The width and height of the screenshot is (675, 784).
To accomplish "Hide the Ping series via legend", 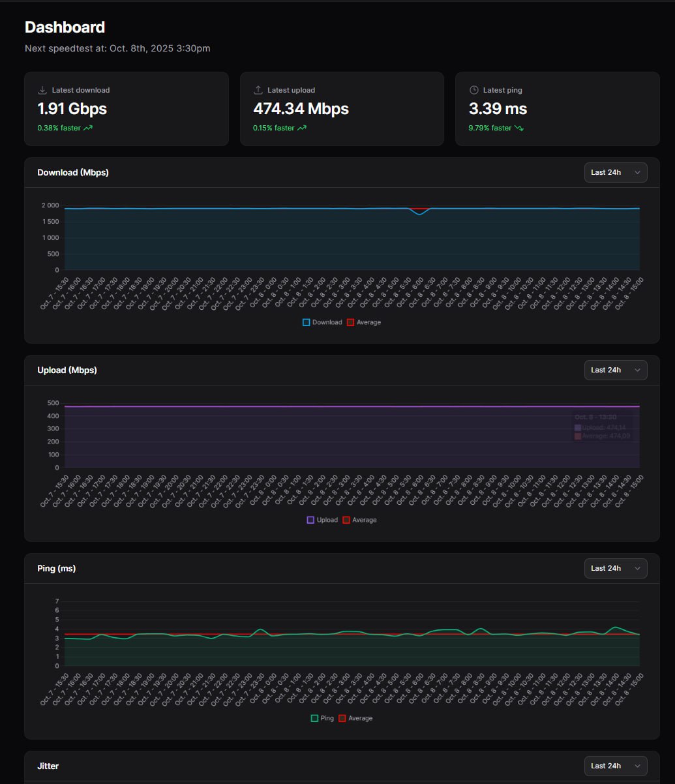I will pyautogui.click(x=322, y=718).
